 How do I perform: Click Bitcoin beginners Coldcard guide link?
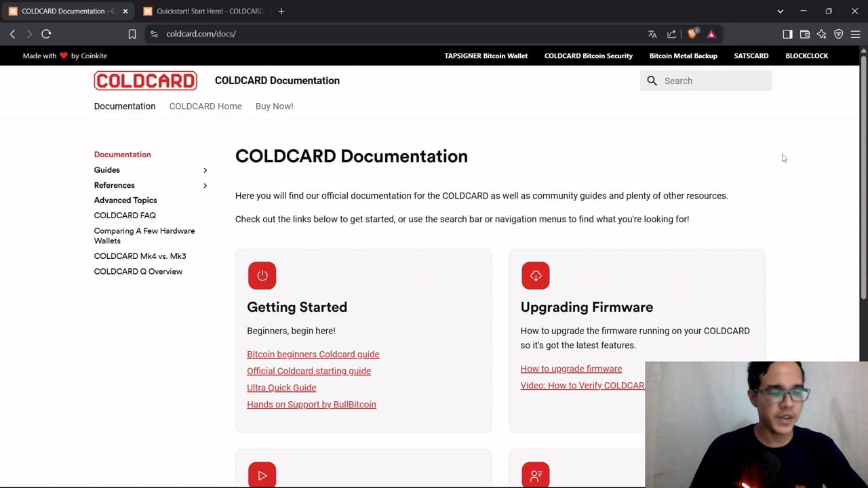313,354
